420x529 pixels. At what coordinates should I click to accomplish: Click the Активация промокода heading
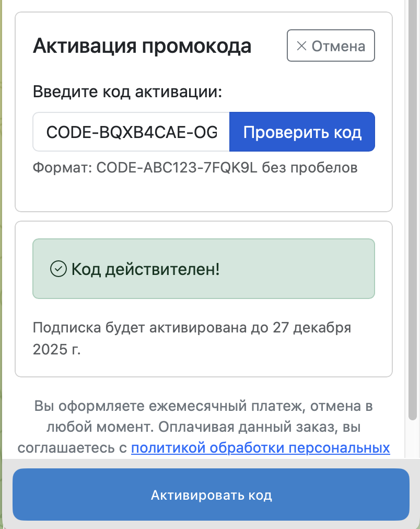click(142, 46)
